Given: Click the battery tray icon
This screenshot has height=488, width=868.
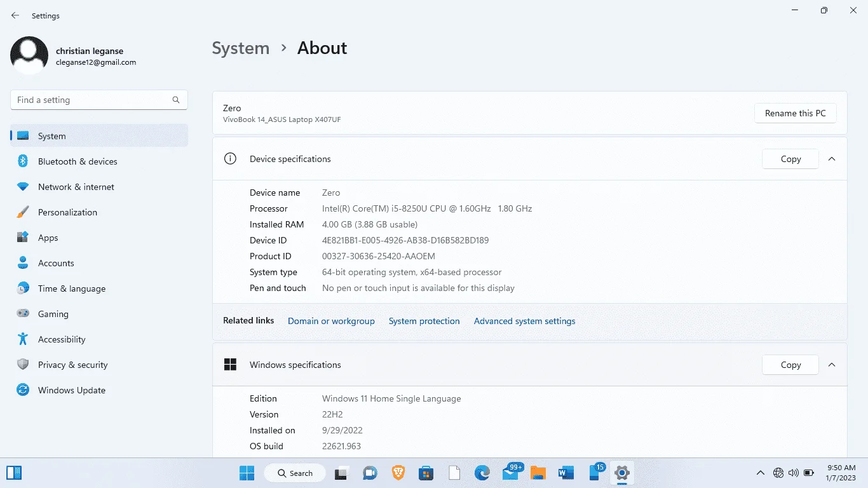Looking at the screenshot, I should point(809,473).
